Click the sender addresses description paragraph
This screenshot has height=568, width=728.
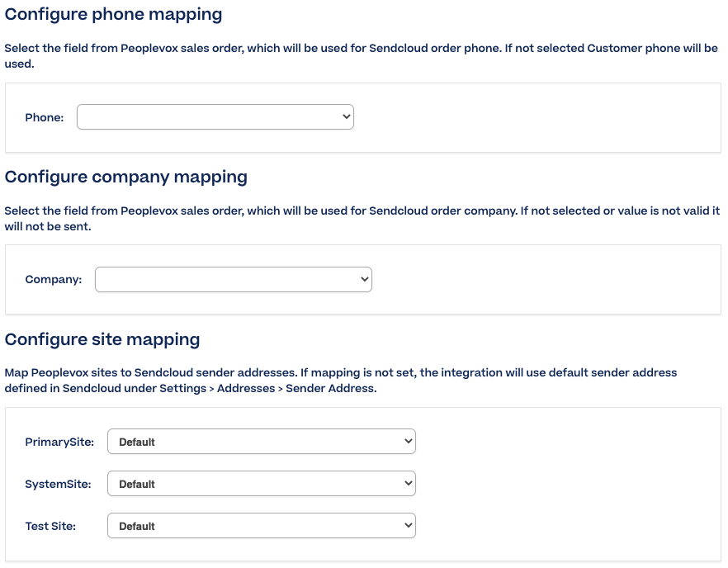(x=341, y=381)
